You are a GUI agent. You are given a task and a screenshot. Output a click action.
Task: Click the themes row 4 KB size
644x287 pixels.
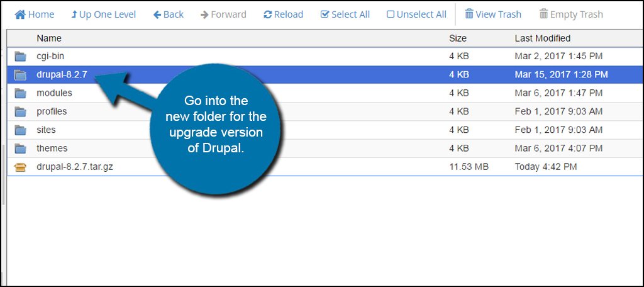458,149
